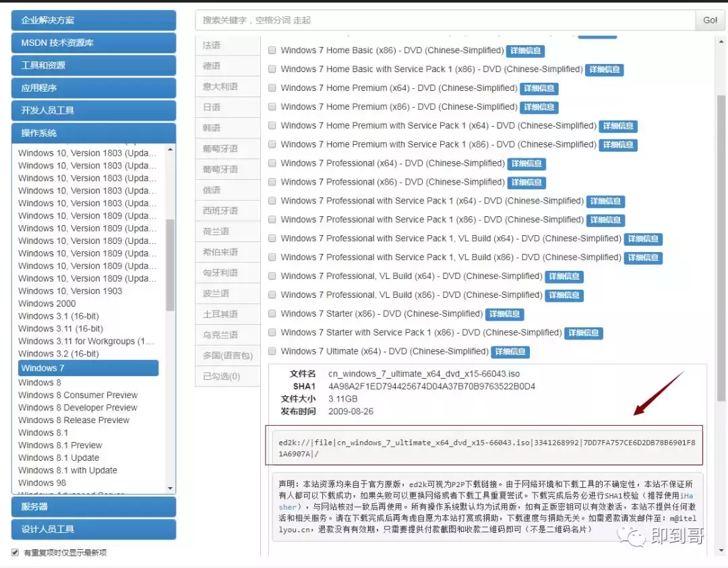Click the ed2k download link text
This screenshot has height=568, width=728.
[486, 448]
